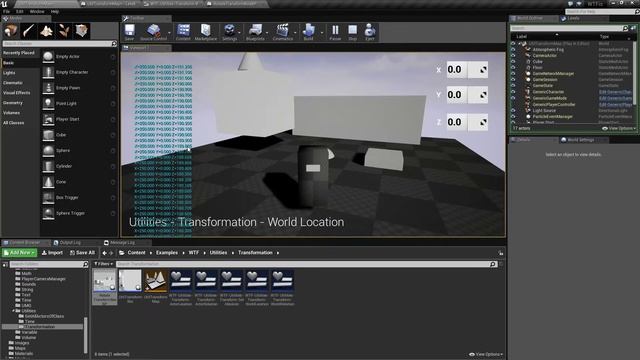Click the Import button
Screen dimensions: 640x360
pyautogui.click(x=52, y=253)
